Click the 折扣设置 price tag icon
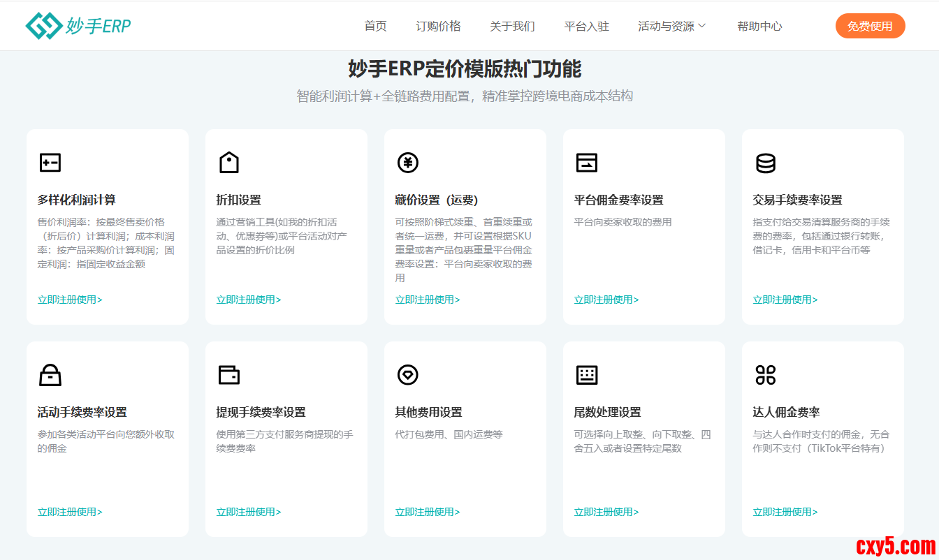The width and height of the screenshot is (939, 560). [x=229, y=163]
